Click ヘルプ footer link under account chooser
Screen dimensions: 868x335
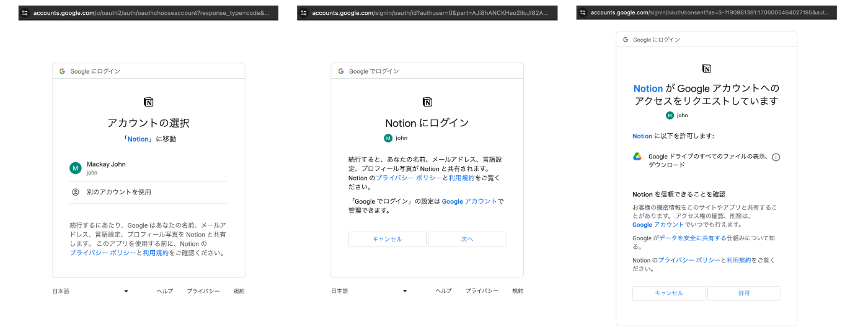point(165,291)
